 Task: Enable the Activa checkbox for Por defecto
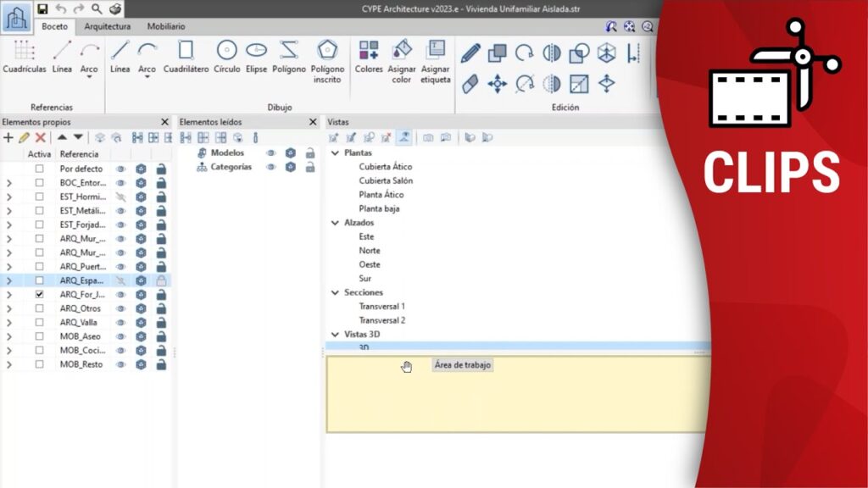tap(39, 169)
